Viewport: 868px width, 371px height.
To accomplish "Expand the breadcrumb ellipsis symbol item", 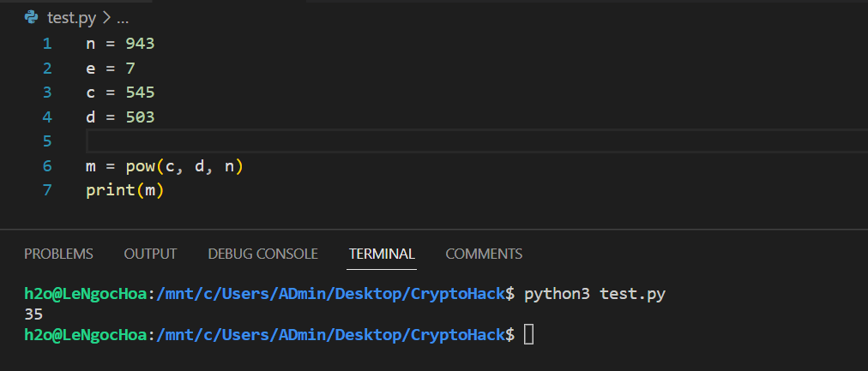I will point(123,17).
